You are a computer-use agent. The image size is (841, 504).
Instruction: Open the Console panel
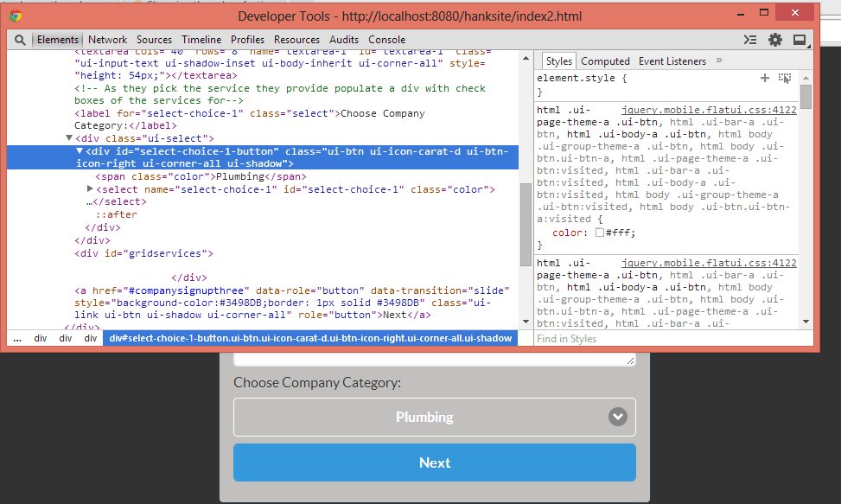click(x=386, y=39)
